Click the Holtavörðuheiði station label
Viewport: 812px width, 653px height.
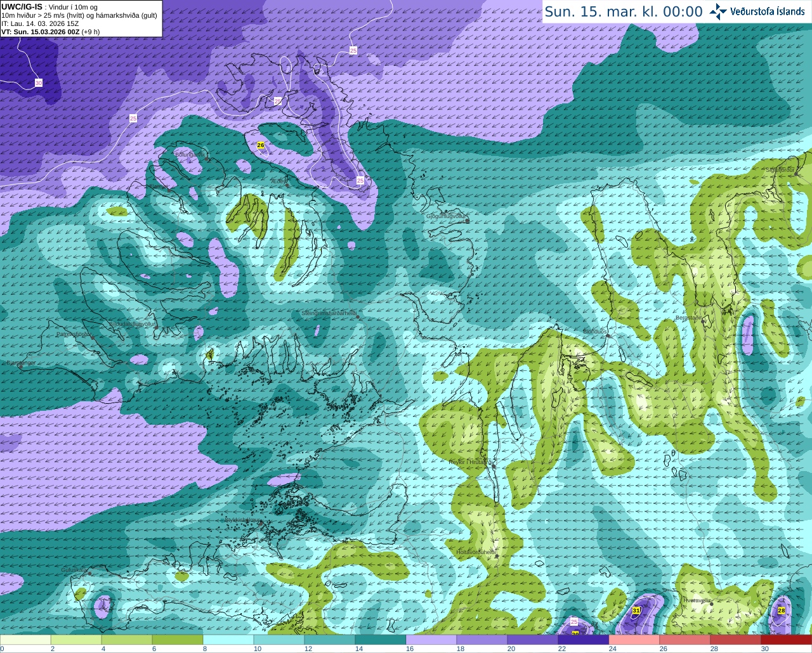pos(476,552)
